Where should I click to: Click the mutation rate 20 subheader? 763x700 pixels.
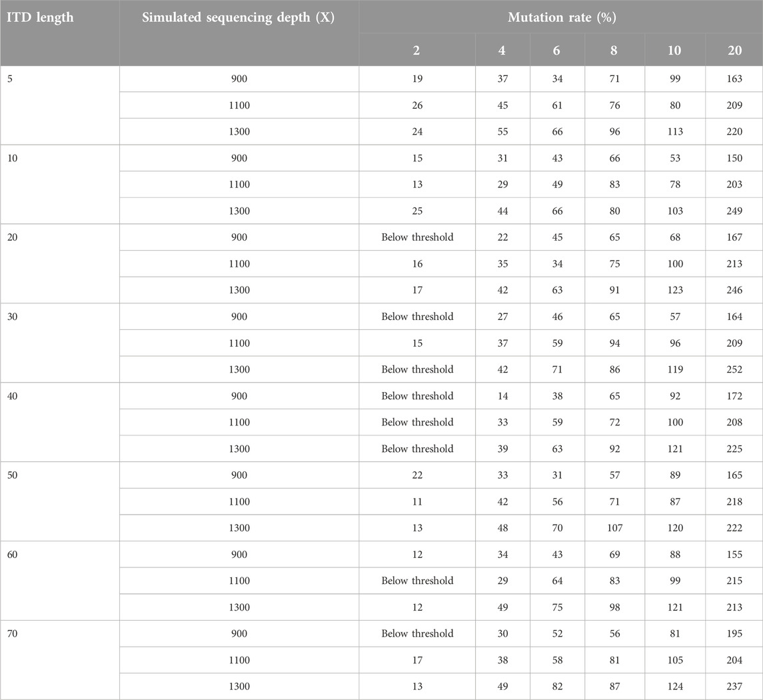click(x=734, y=50)
